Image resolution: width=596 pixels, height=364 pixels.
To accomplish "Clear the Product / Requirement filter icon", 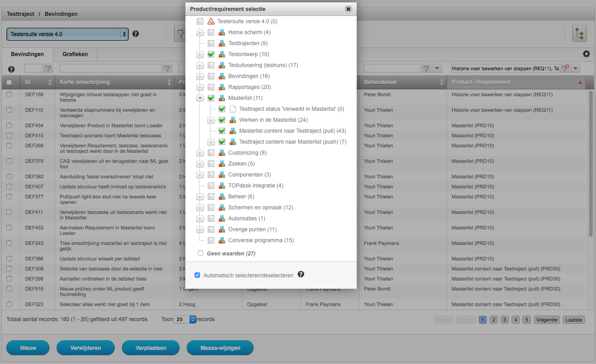I will (565, 68).
